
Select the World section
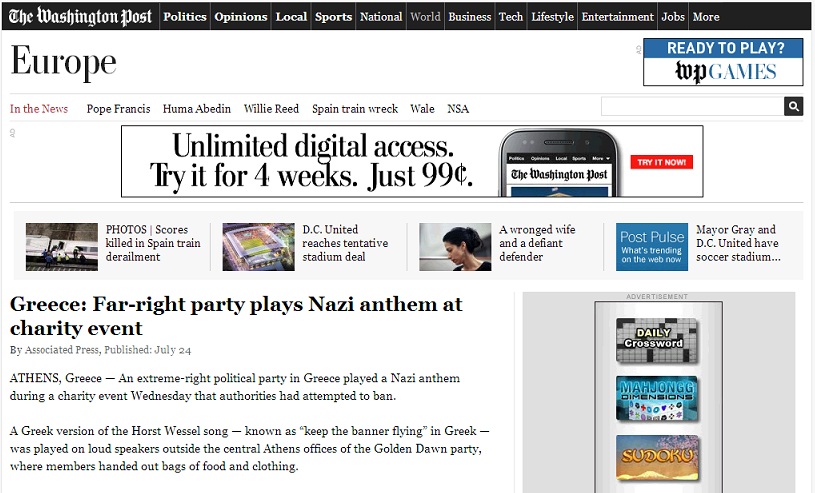[x=425, y=17]
